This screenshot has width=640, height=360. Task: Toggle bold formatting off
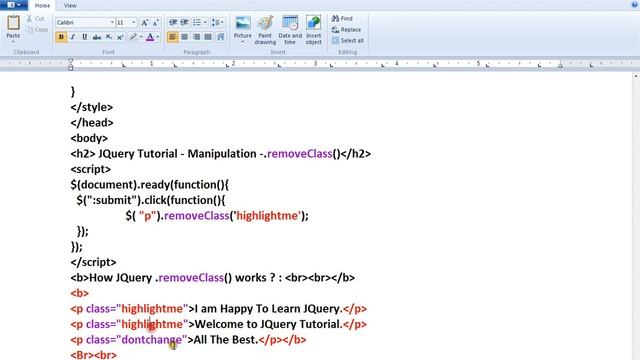click(x=61, y=37)
